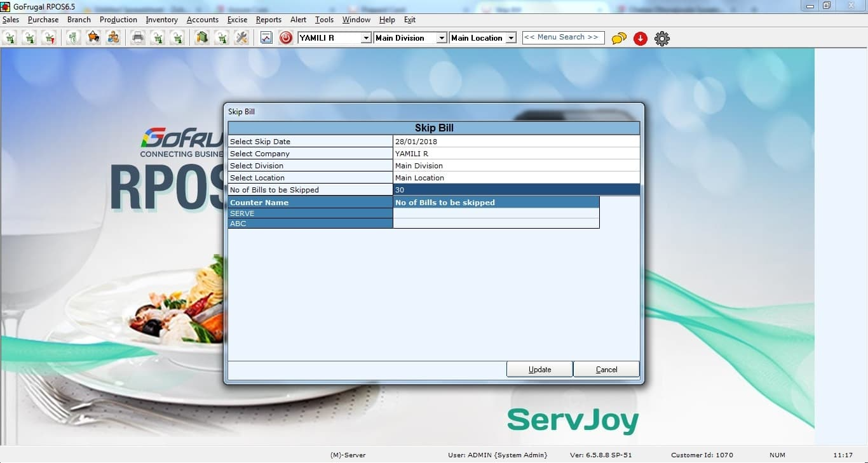Screen dimensions: 868x463
Task: Expand the Main Location dropdown in toolbar
Action: coord(511,38)
